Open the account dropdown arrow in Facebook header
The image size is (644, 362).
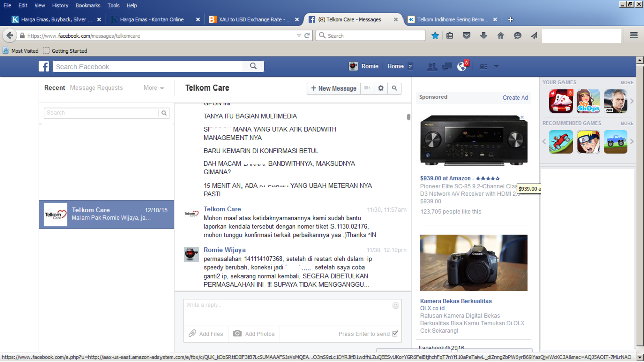tap(496, 66)
